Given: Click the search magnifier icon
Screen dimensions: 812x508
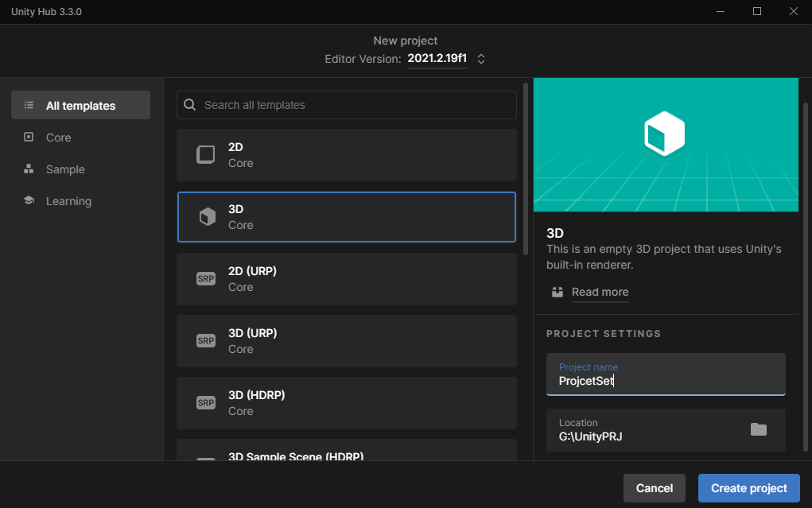Looking at the screenshot, I should pyautogui.click(x=190, y=105).
